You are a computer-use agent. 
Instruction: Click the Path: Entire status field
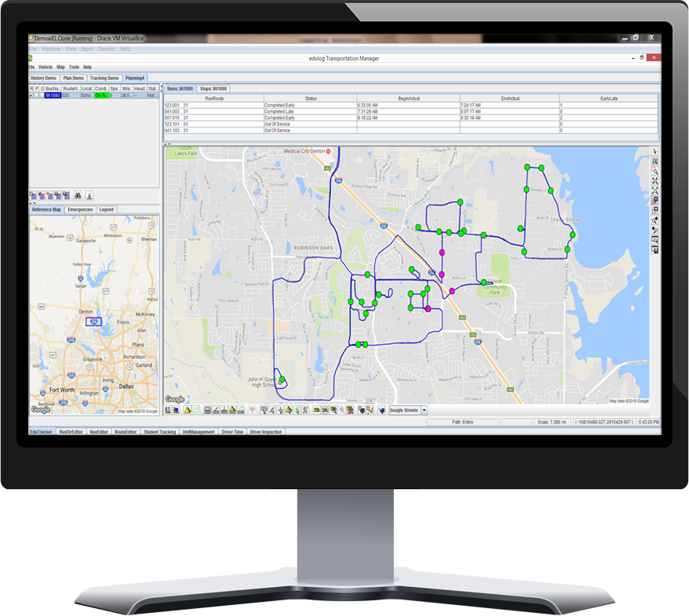point(463,422)
